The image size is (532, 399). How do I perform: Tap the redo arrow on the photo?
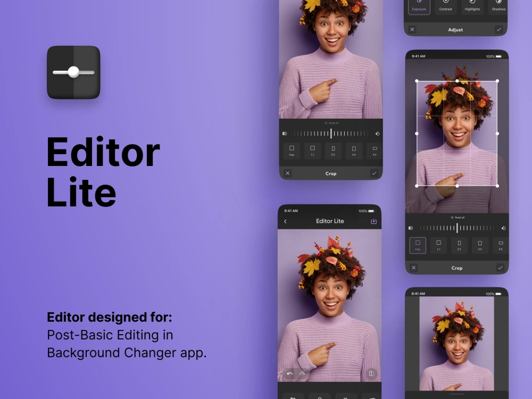pyautogui.click(x=302, y=374)
